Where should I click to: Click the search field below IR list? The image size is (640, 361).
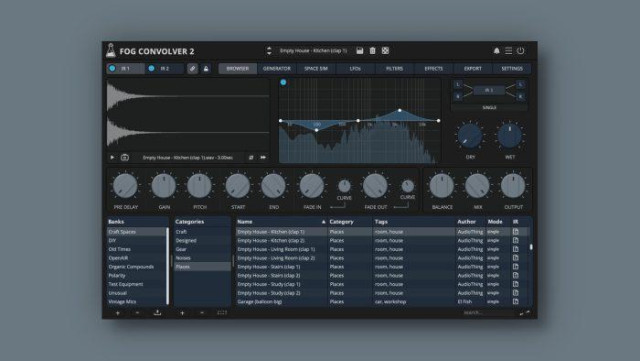(488, 313)
